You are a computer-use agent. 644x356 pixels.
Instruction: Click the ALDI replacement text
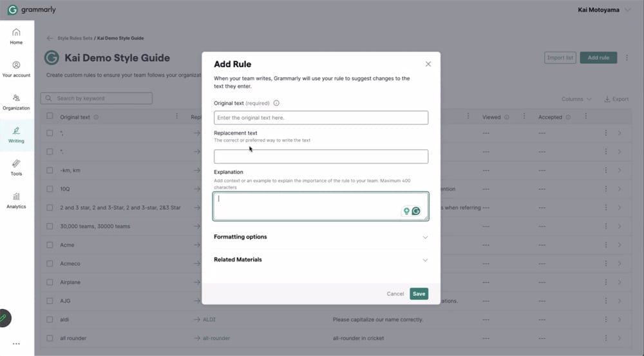pos(209,319)
